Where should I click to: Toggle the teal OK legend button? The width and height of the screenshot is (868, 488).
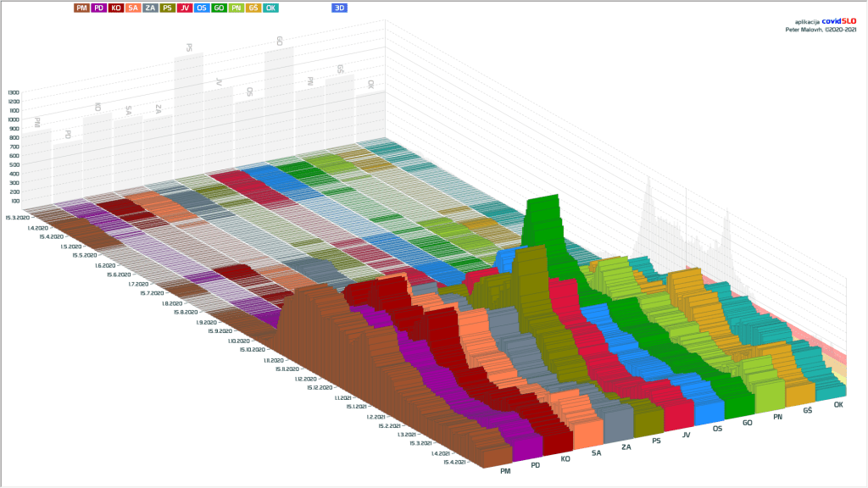(270, 8)
